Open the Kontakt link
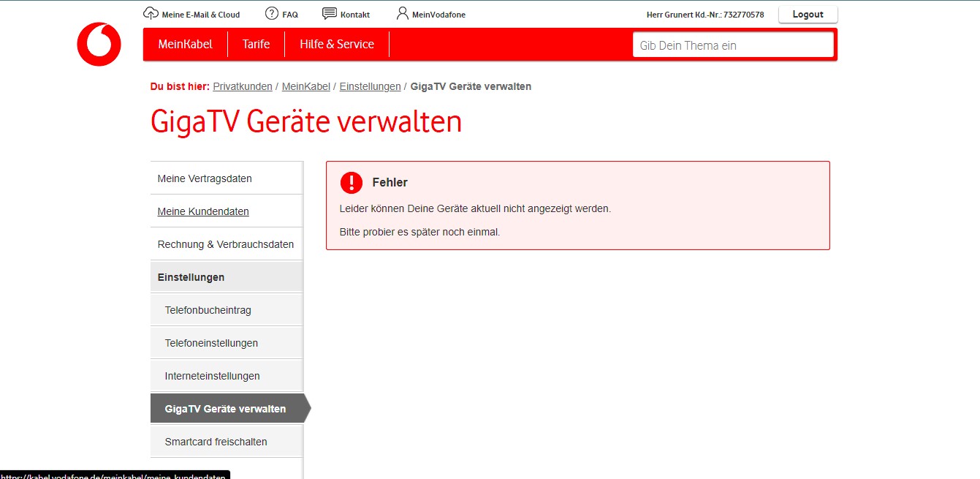Screen dimensions: 980x479 pos(355,15)
